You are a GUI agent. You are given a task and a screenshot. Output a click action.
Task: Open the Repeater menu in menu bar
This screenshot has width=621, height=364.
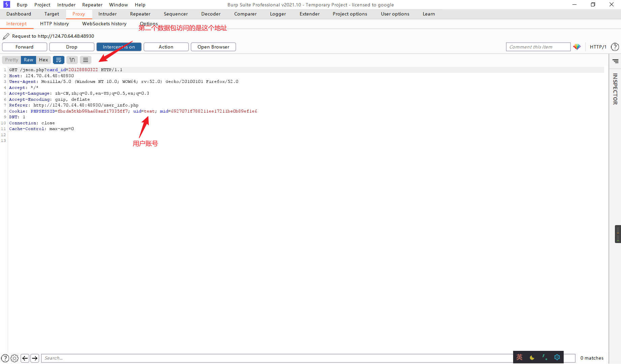92,5
